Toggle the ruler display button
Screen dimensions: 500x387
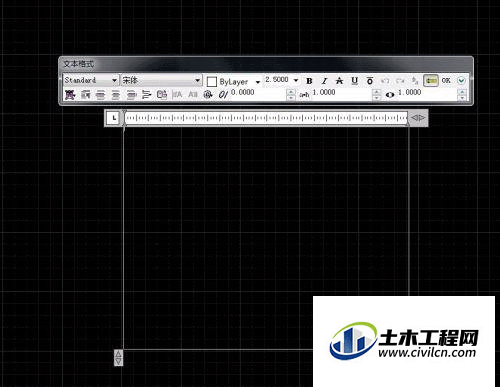point(431,80)
